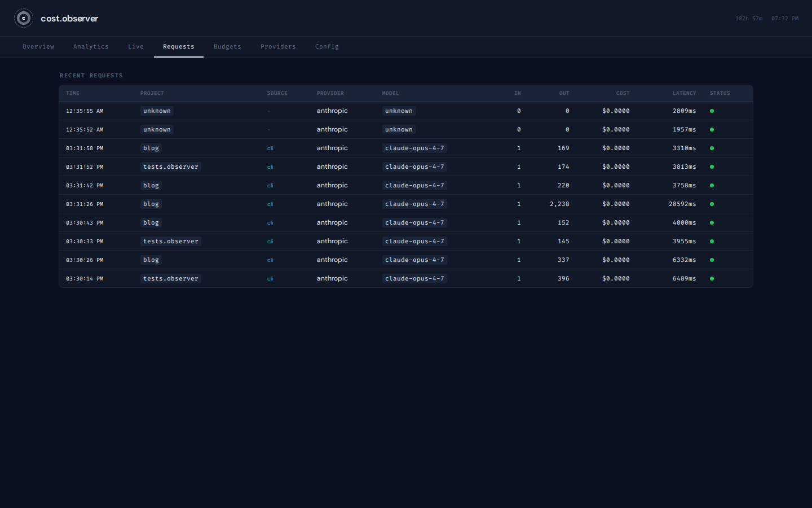
Task: Click tests.observer tag at 03:31:52 PM
Action: point(171,167)
